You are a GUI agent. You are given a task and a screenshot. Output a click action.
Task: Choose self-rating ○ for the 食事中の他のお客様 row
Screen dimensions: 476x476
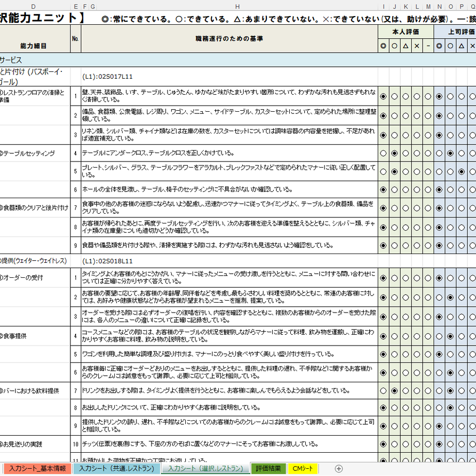[x=394, y=208]
